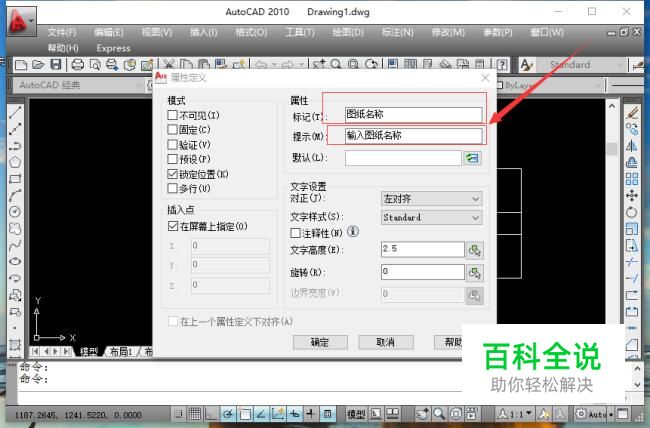Open Help via the question mark icon

pos(502,65)
